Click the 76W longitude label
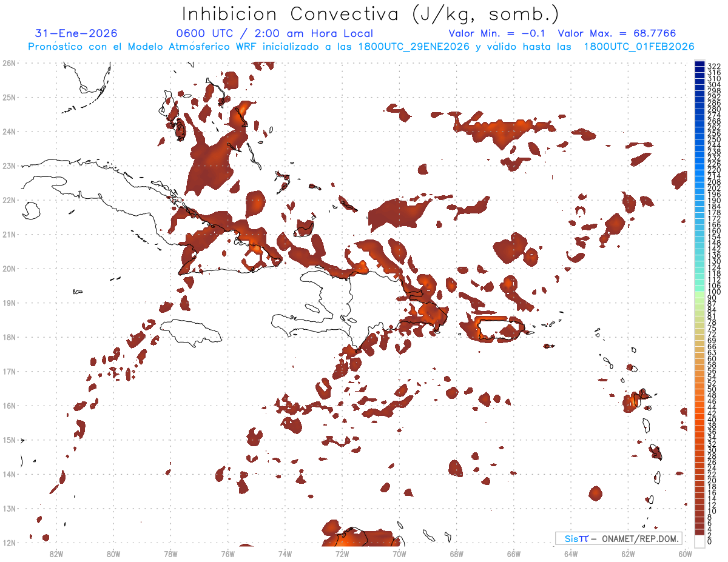This screenshot has width=728, height=562. (227, 554)
